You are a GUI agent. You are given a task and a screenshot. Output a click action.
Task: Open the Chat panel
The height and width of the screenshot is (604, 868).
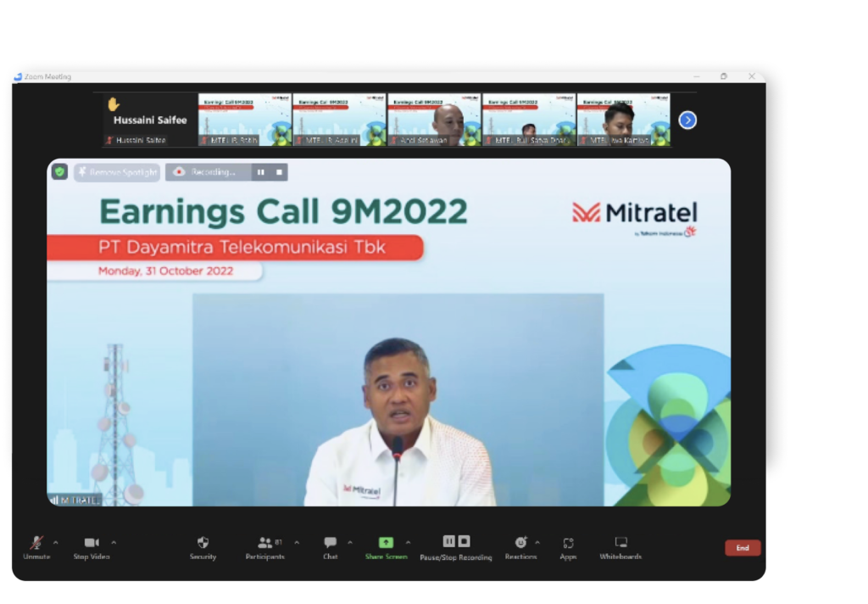(331, 547)
